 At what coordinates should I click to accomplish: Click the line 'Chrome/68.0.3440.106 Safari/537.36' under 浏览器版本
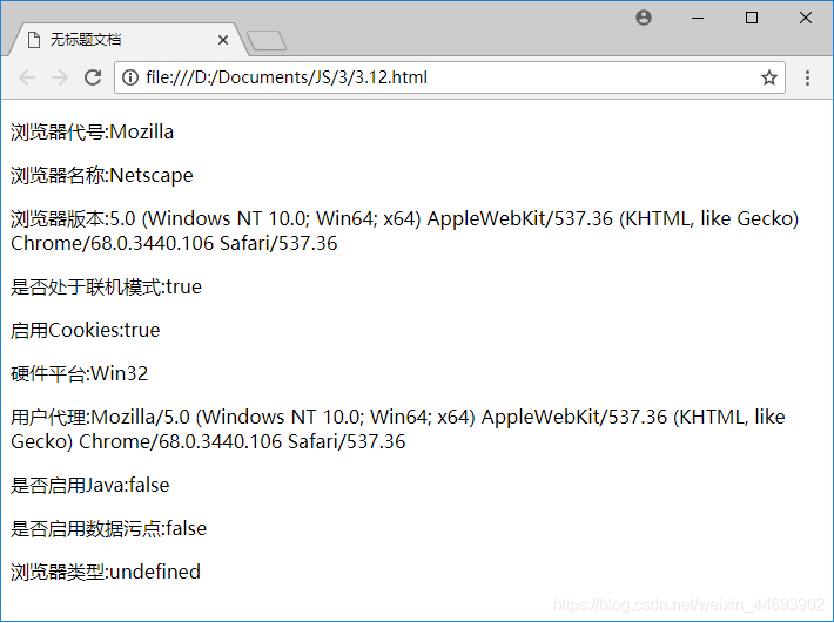174,243
